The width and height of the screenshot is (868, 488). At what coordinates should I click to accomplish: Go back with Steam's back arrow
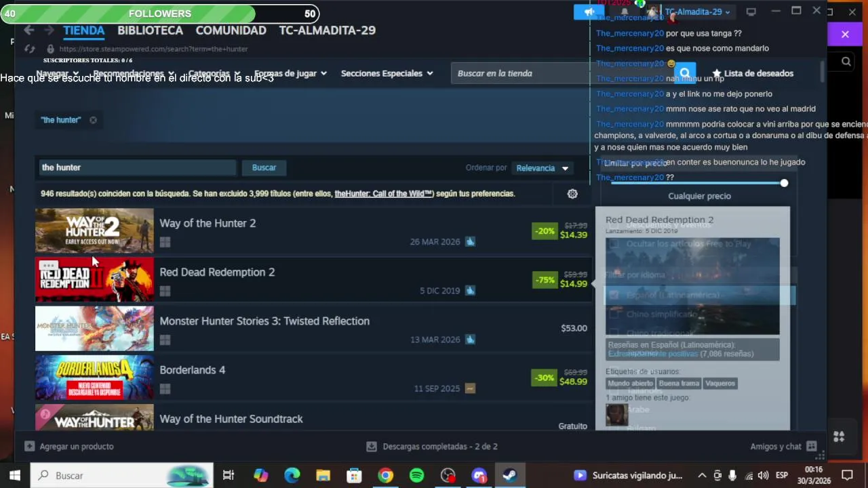[28, 30]
